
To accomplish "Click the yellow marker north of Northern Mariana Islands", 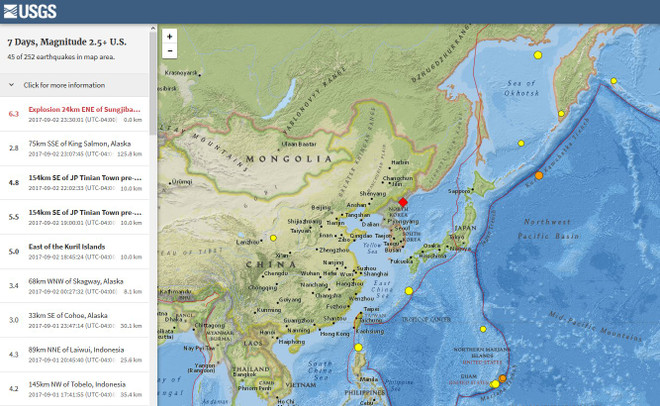I will click(x=482, y=329).
